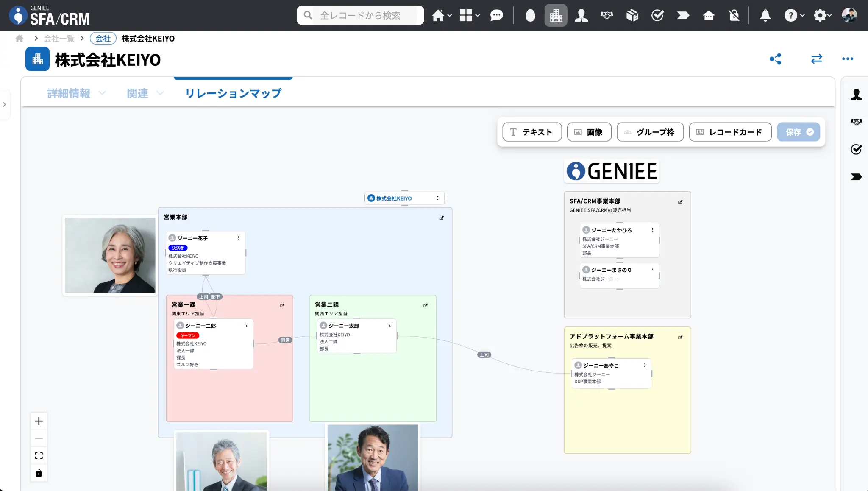Edit the 営業一課 group frame
The width and height of the screenshot is (868, 491).
[282, 305]
